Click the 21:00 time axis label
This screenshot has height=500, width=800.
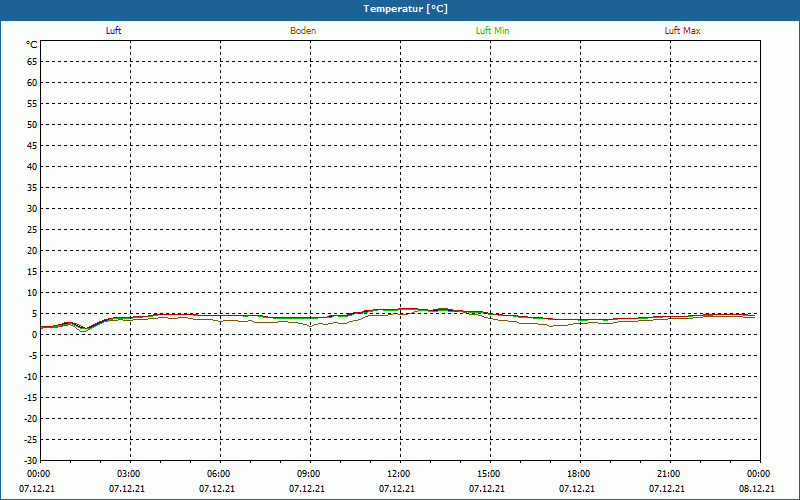click(668, 474)
